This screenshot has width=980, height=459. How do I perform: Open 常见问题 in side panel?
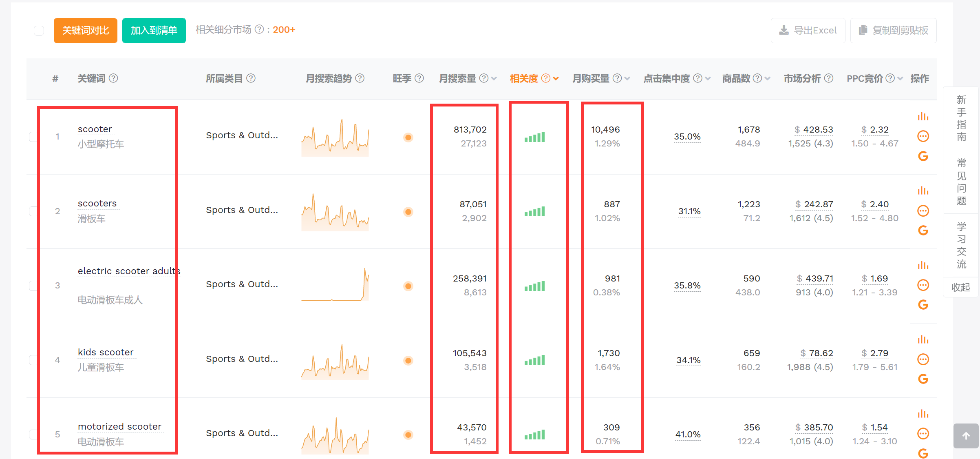(x=961, y=182)
